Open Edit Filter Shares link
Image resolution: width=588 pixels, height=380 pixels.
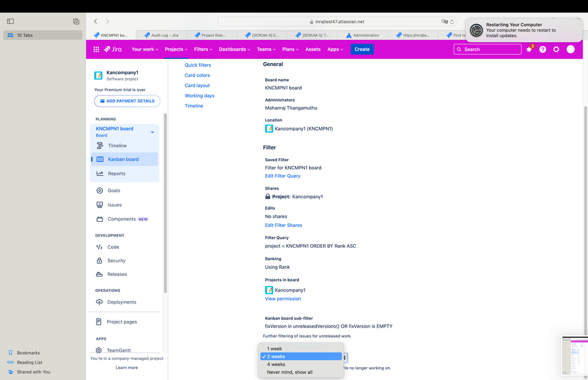point(284,225)
